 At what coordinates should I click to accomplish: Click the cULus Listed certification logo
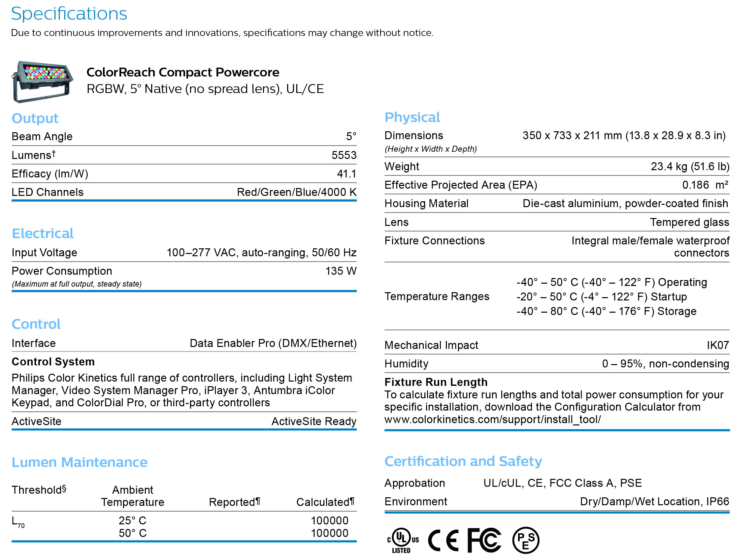tap(403, 541)
